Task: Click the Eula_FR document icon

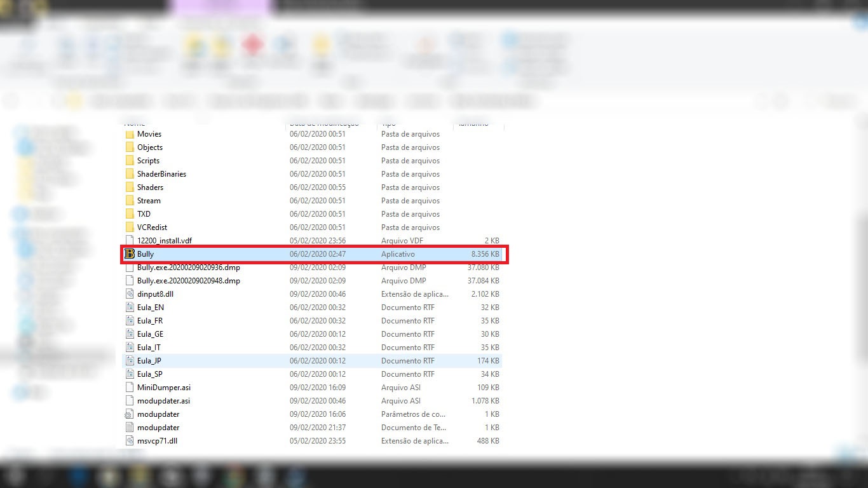Action: coord(130,321)
